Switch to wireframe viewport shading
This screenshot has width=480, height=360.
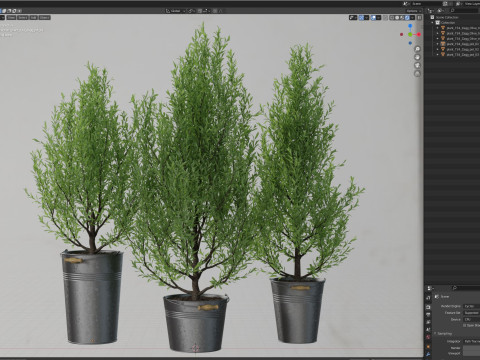[392, 17]
